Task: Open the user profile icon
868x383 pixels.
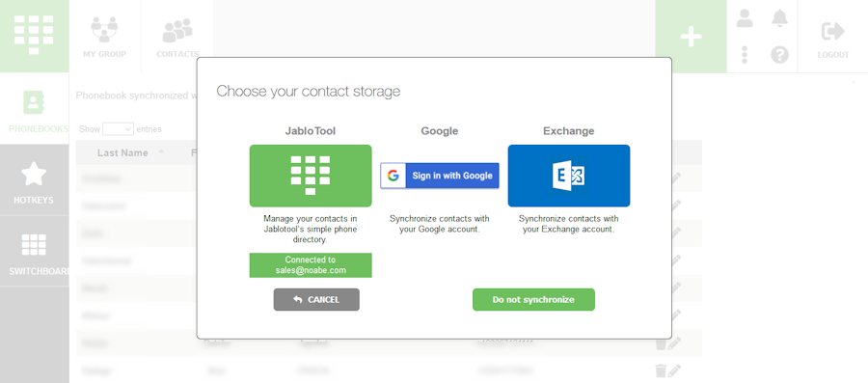Action: pos(745,18)
